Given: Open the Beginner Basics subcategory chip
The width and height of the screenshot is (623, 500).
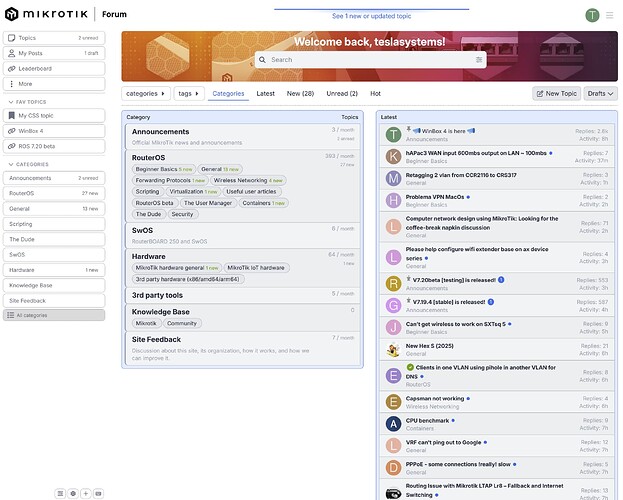Looking at the screenshot, I should point(163,169).
